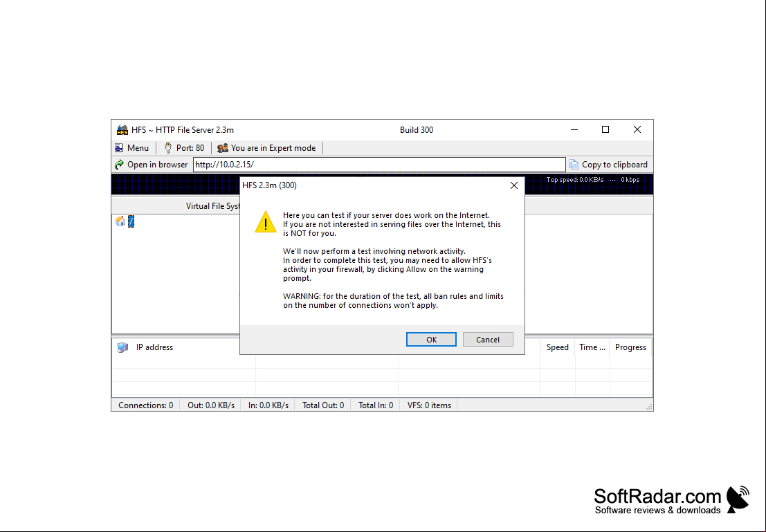Click the Expert mode users icon
The width and height of the screenshot is (766, 532).
click(223, 148)
